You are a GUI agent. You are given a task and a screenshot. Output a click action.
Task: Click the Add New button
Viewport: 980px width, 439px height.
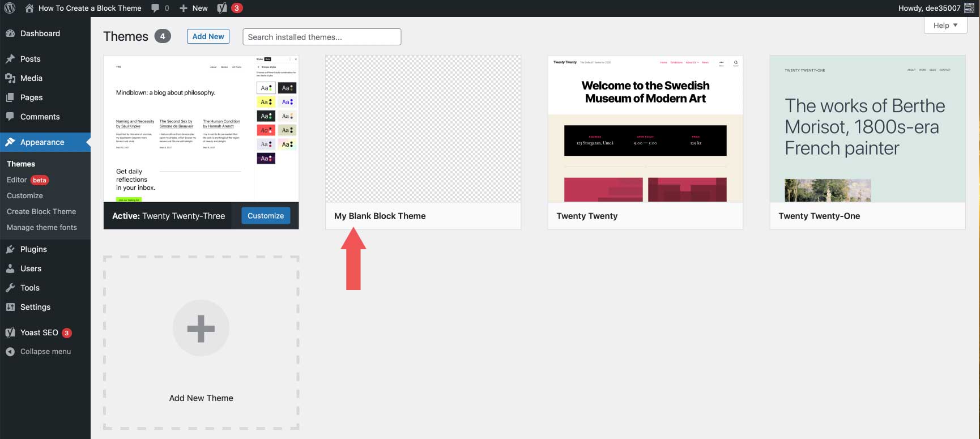click(208, 36)
